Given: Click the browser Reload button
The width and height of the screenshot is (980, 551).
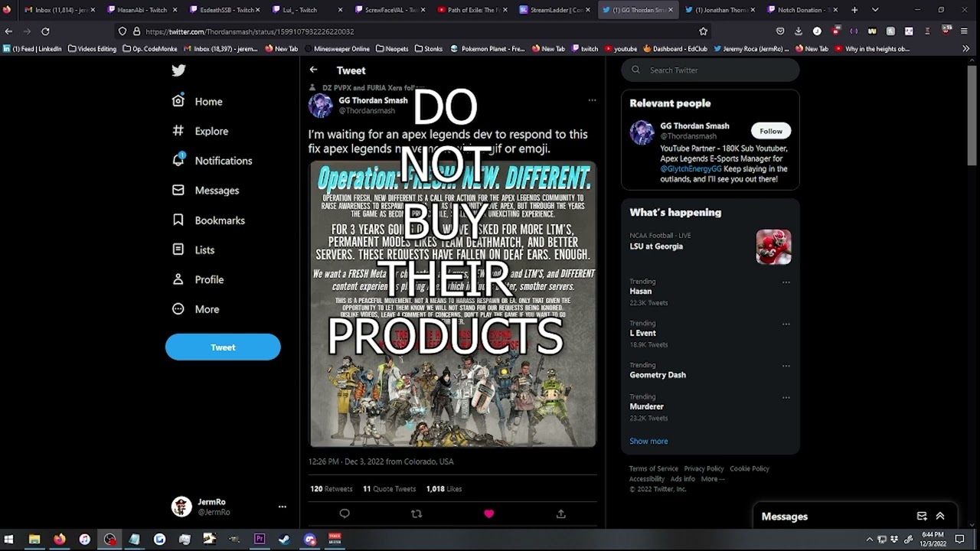Looking at the screenshot, I should (45, 31).
